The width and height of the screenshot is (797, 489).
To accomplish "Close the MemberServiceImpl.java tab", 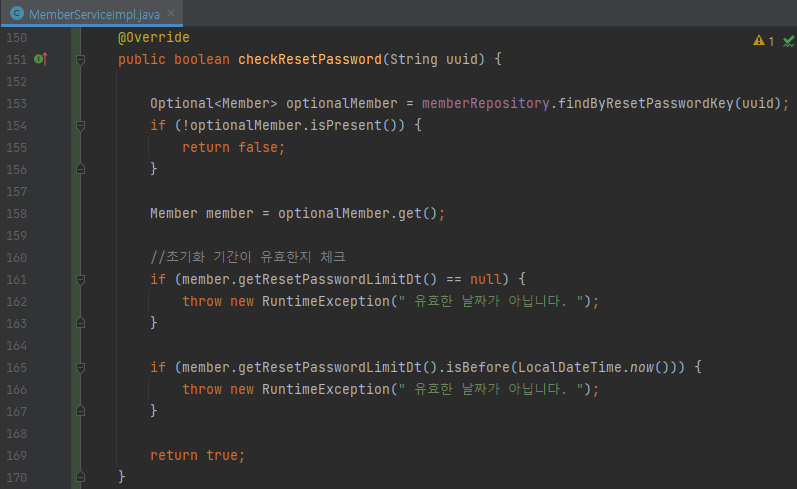I will [171, 13].
